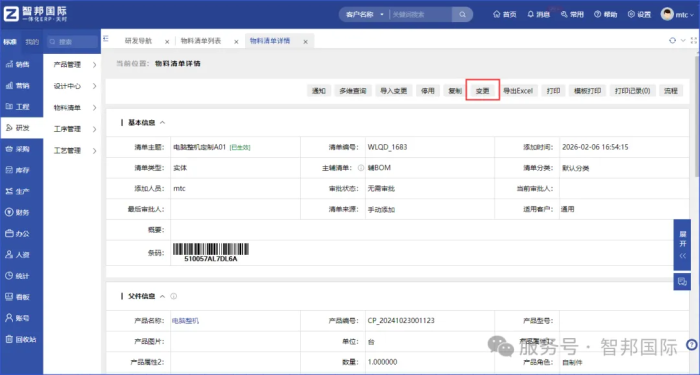Open 帮助 help in the top bar

coord(605,14)
